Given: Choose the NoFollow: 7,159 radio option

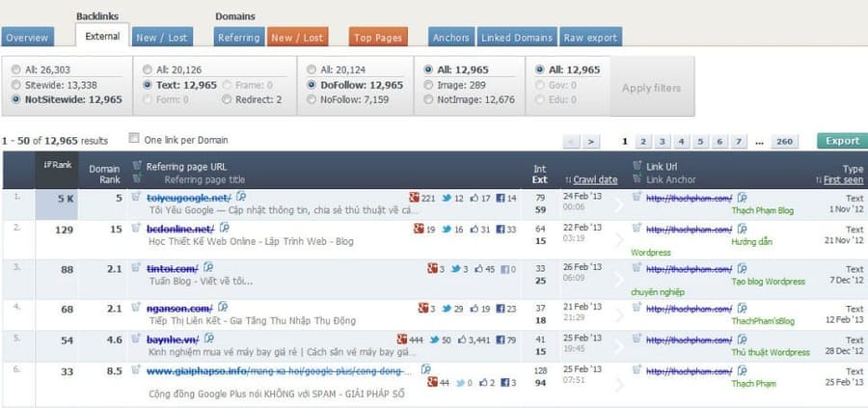Looking at the screenshot, I should click(312, 99).
